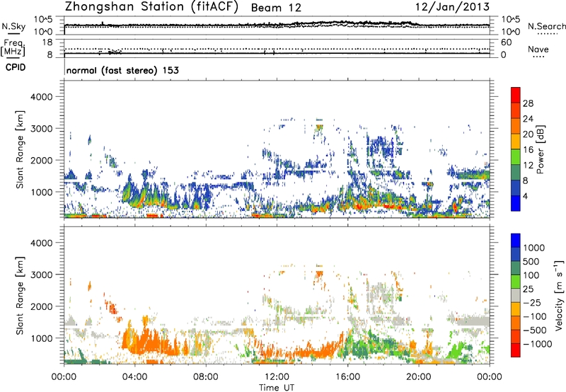Click the strong power echo near 3000 km at 14:00
Screen dimensions: 566x392
click(319, 127)
